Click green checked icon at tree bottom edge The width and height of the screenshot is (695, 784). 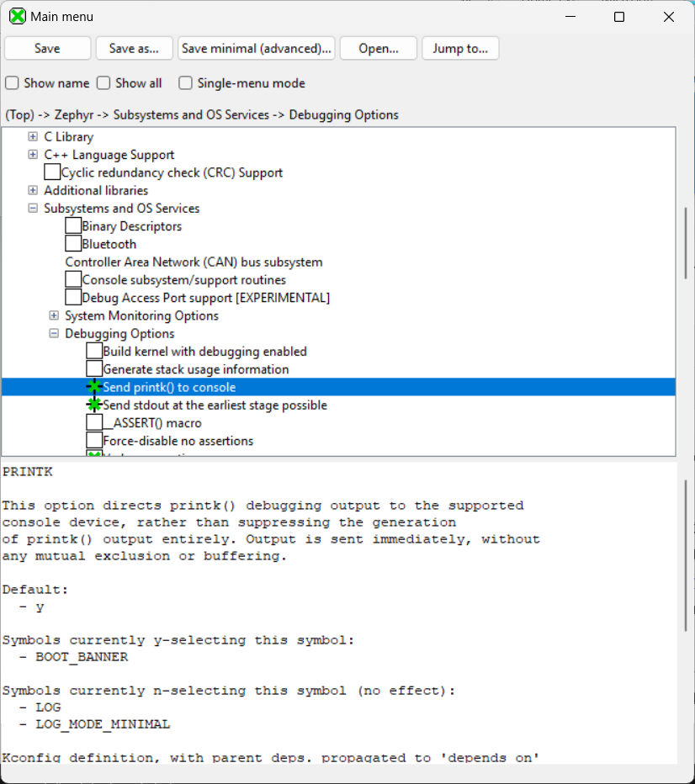click(93, 454)
